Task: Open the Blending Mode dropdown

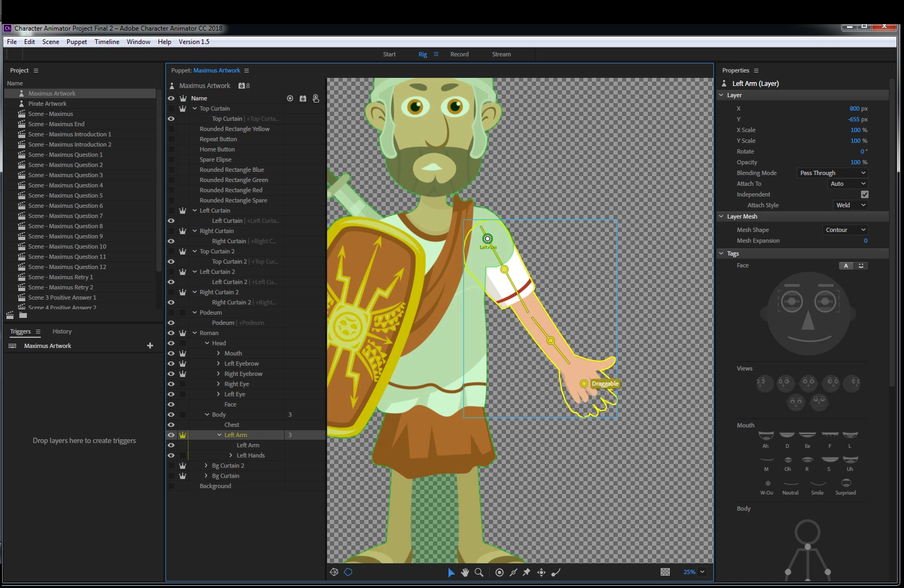Action: [832, 173]
